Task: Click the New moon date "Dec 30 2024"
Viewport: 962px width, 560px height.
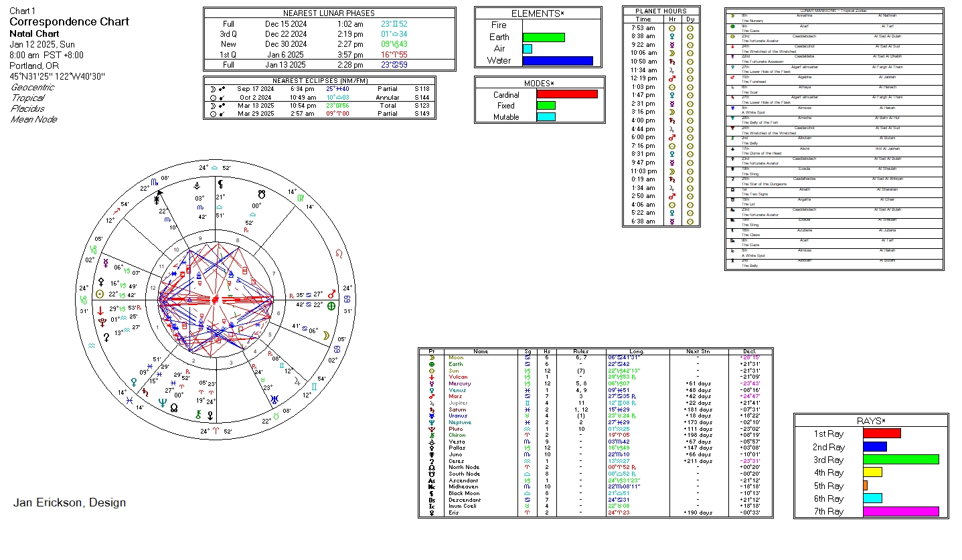Action: click(x=286, y=44)
